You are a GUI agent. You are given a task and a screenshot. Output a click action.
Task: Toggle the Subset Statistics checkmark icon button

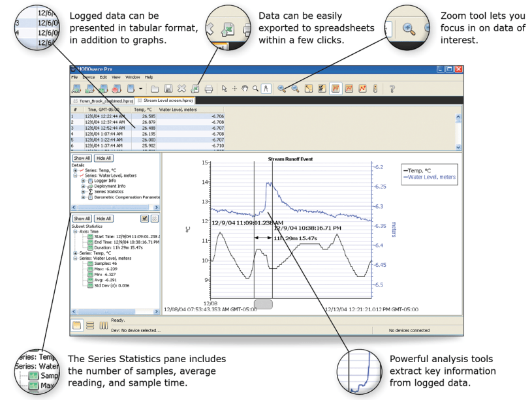[x=144, y=218]
